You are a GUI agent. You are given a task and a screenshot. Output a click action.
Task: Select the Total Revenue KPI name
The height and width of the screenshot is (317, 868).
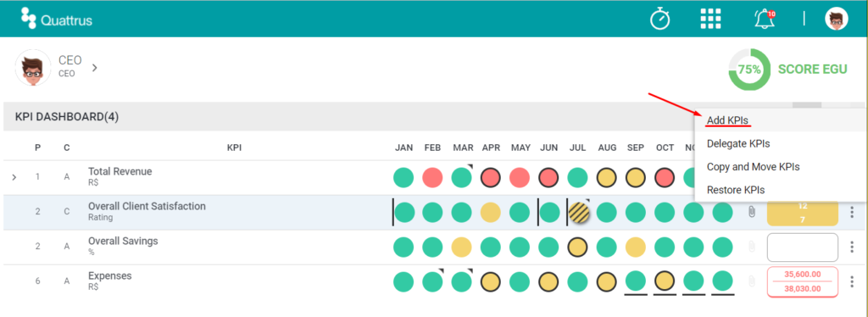point(120,171)
